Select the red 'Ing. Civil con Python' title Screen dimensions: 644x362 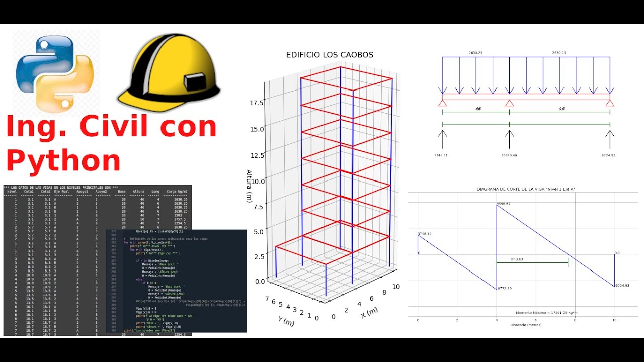(x=111, y=143)
